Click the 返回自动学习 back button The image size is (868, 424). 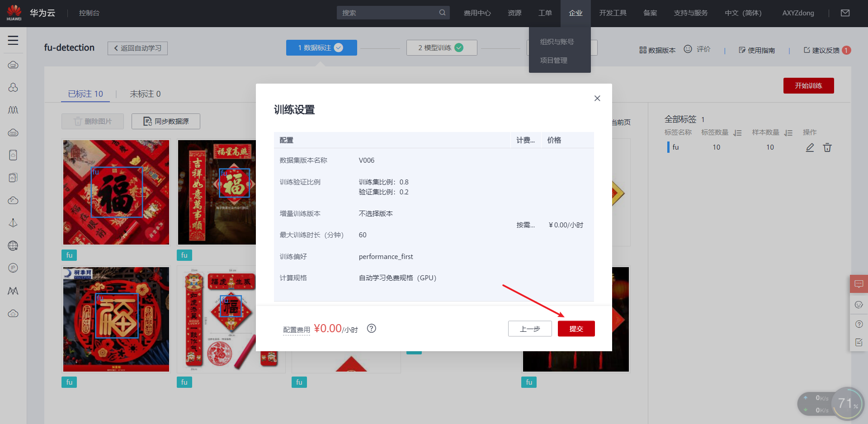(x=137, y=48)
